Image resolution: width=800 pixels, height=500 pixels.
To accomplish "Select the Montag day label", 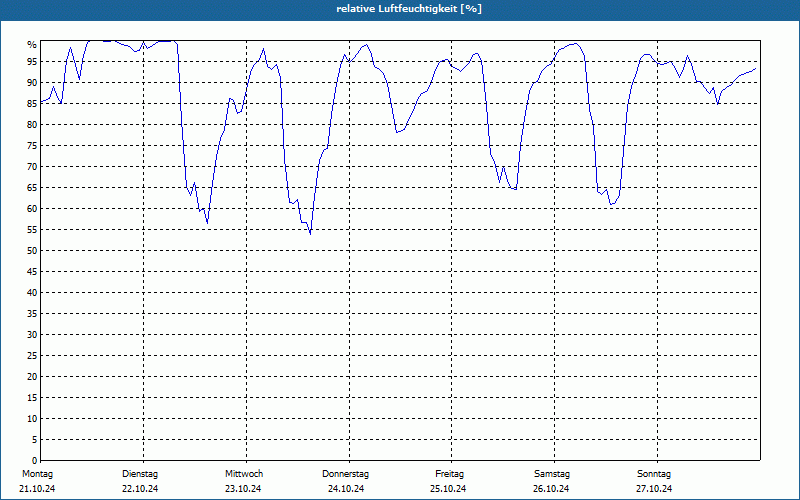I will point(37,474).
